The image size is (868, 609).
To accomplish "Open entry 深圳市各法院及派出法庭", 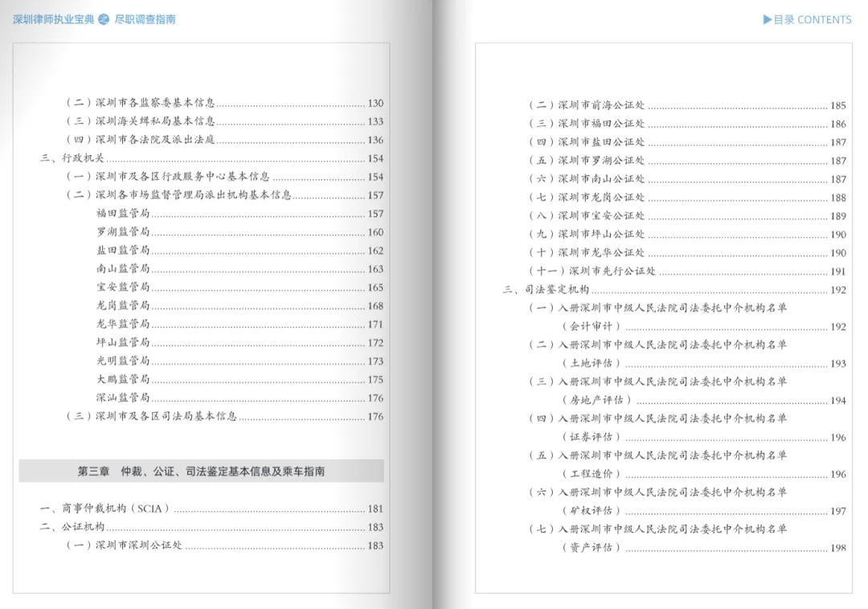I will pos(224,140).
